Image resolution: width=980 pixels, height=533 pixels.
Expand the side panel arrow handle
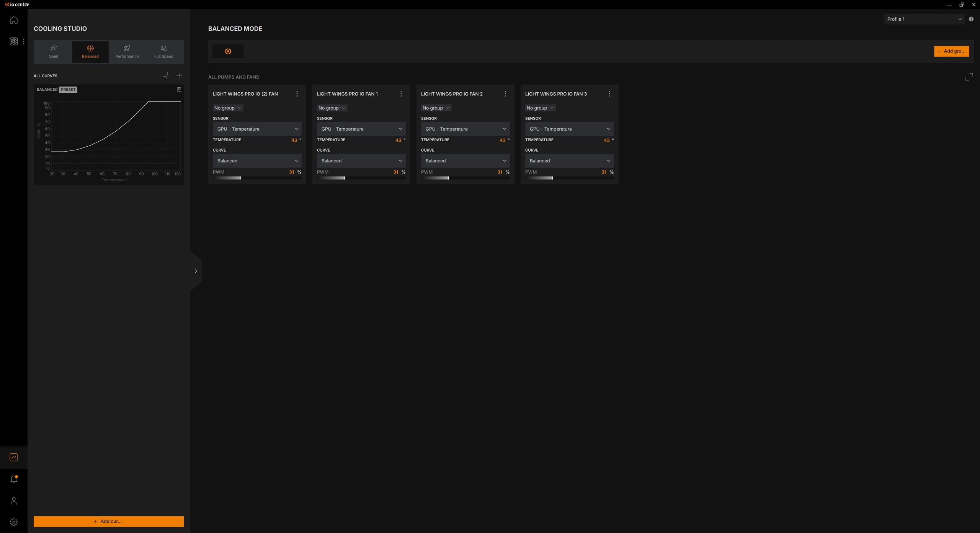click(196, 271)
